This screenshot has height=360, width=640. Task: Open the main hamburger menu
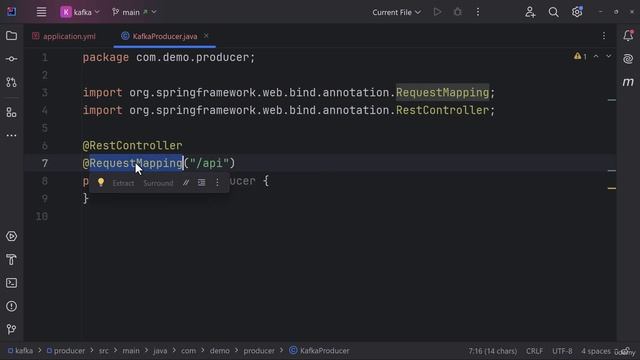[x=41, y=12]
